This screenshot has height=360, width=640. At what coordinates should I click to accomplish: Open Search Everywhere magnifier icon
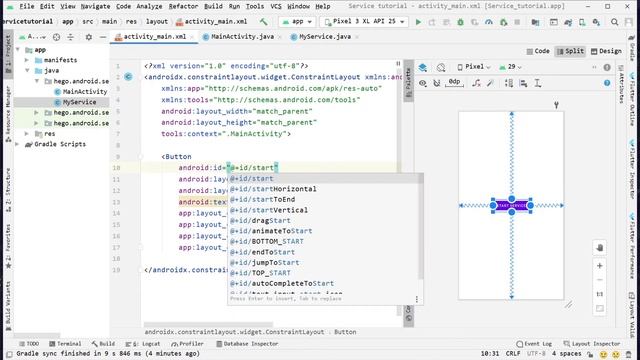click(614, 22)
